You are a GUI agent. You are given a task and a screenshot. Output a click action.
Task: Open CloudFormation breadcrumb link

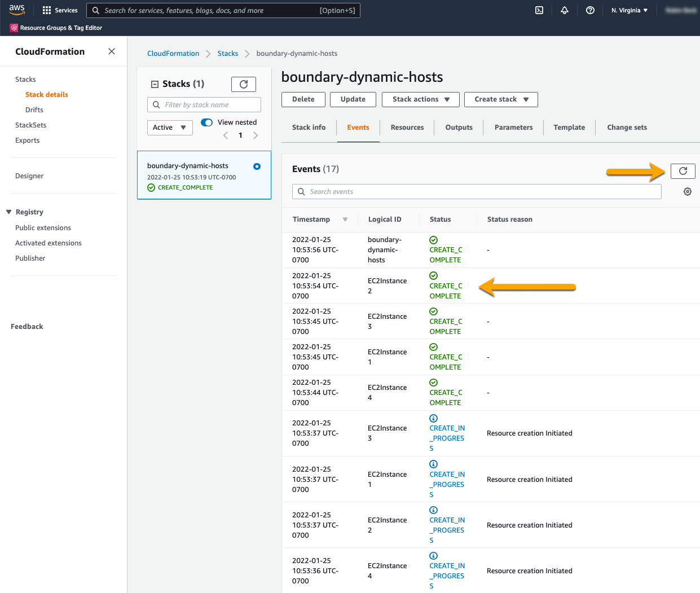point(173,54)
